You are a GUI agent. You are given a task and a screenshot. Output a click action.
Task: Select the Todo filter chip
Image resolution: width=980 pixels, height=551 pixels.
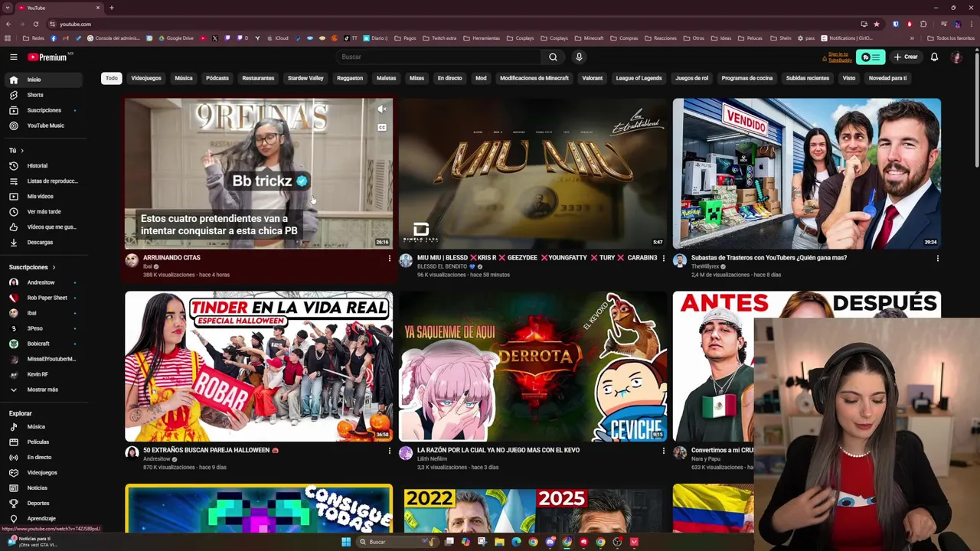[112, 78]
